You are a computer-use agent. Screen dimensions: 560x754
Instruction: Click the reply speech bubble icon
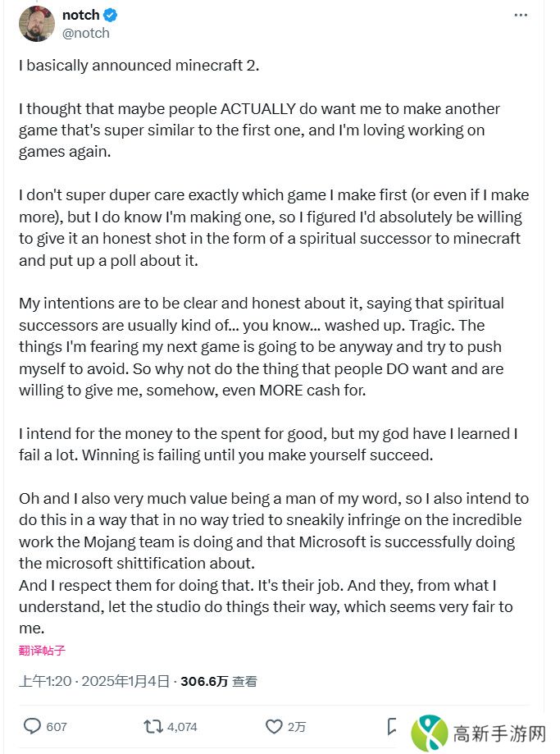[x=33, y=726]
